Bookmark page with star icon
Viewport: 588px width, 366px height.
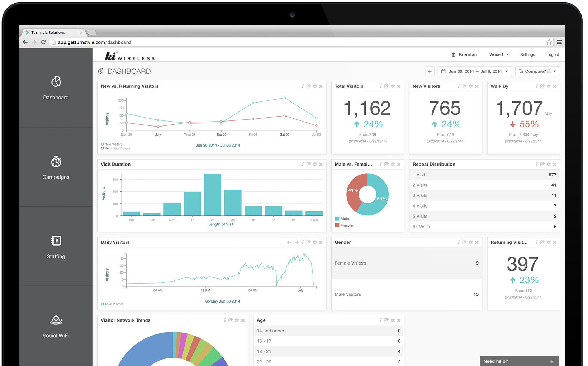pos(549,42)
